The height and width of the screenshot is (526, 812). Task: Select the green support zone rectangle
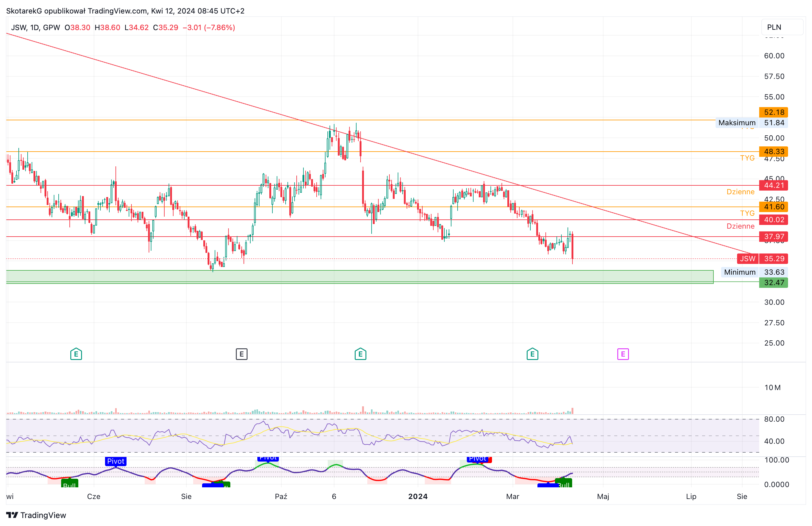click(x=360, y=277)
